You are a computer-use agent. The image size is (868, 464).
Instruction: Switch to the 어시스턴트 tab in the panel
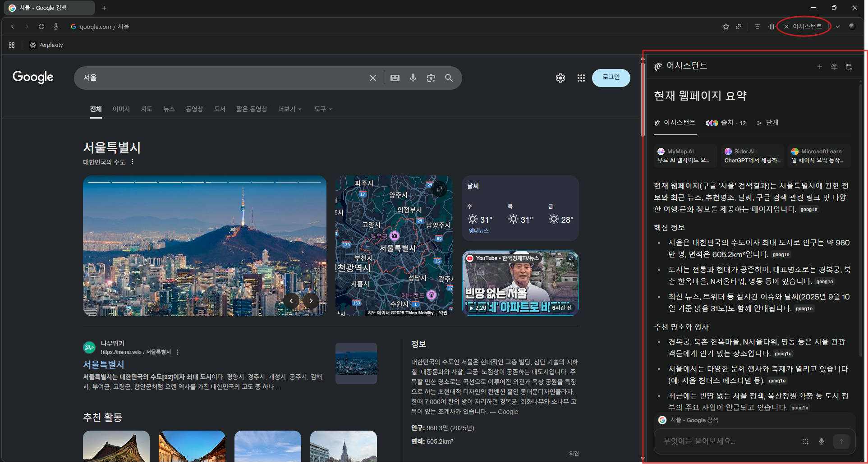click(675, 123)
